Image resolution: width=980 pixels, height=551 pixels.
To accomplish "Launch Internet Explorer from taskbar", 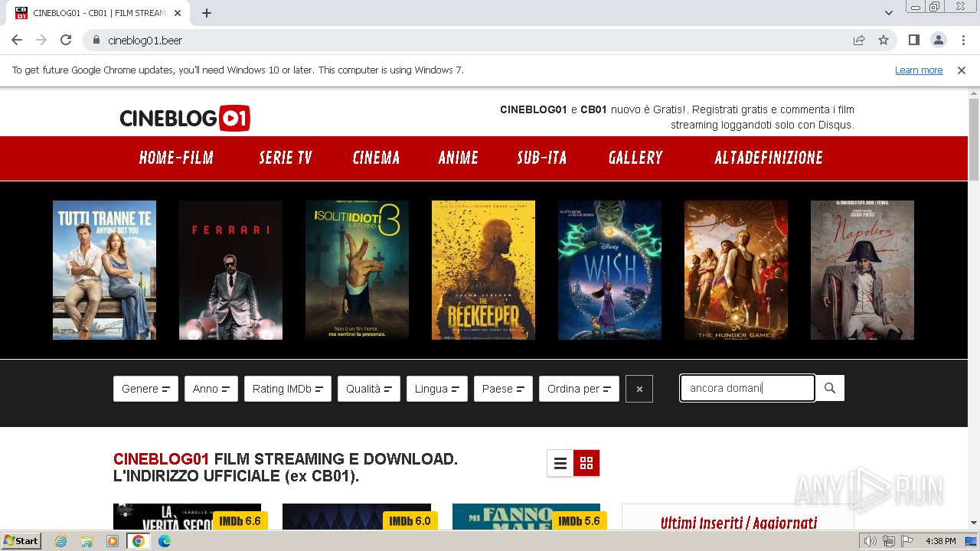I will (60, 541).
